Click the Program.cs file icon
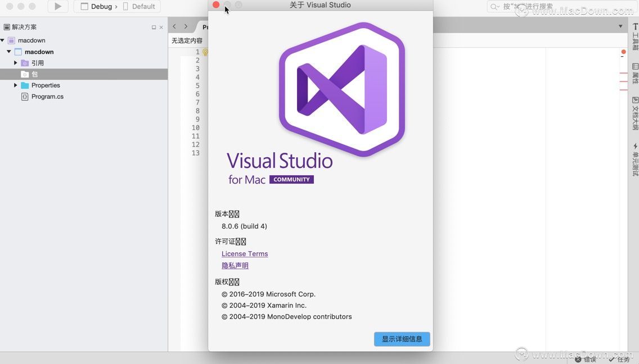Screen dimensions: 639x364 25,97
